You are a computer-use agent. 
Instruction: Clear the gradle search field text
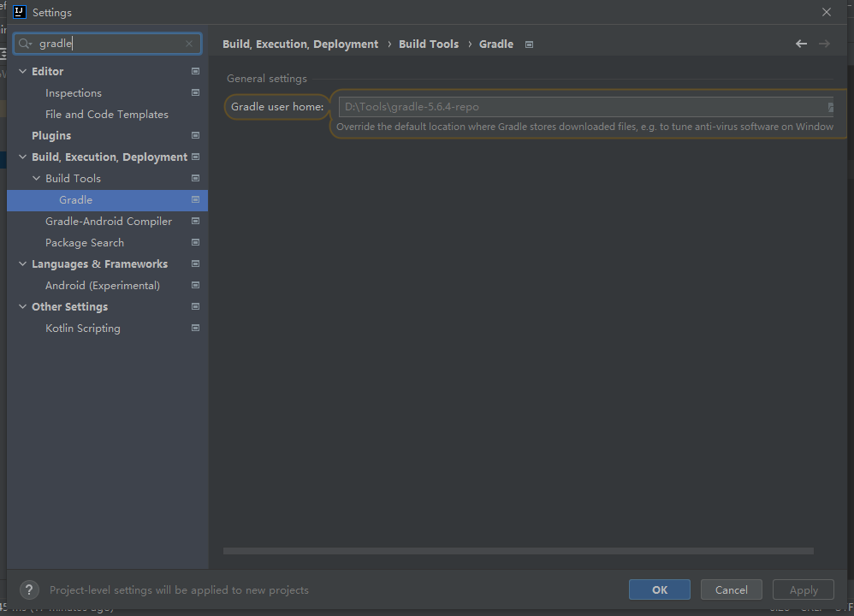(x=189, y=44)
